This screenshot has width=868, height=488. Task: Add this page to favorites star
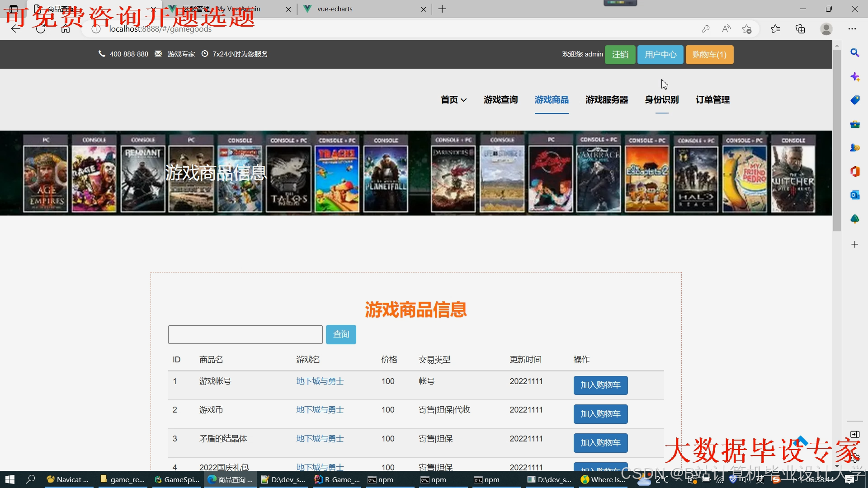(x=746, y=29)
